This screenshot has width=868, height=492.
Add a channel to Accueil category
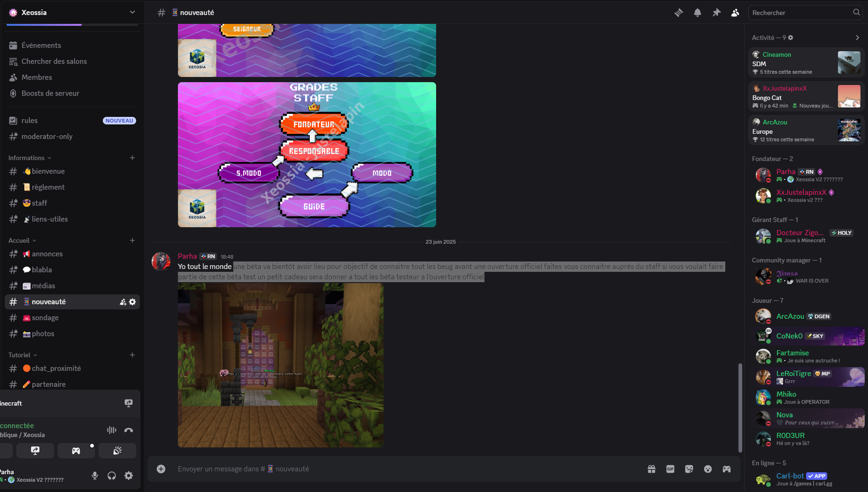point(132,240)
